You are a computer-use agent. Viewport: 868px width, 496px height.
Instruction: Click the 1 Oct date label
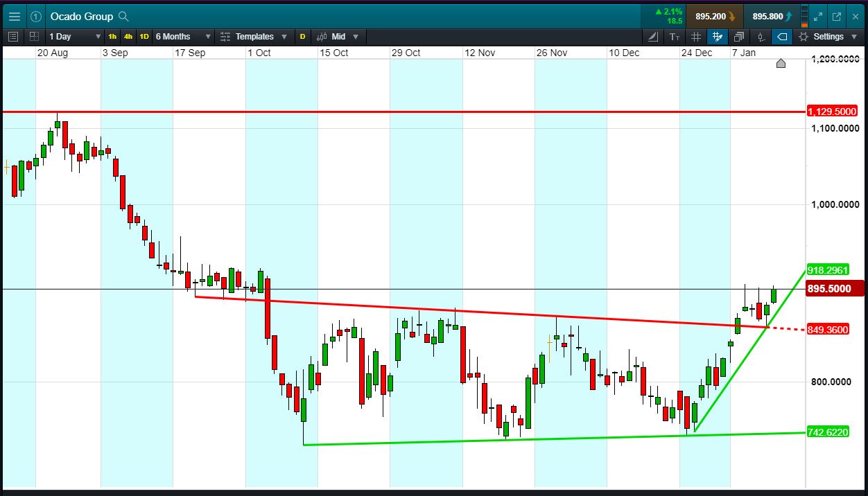click(x=259, y=53)
